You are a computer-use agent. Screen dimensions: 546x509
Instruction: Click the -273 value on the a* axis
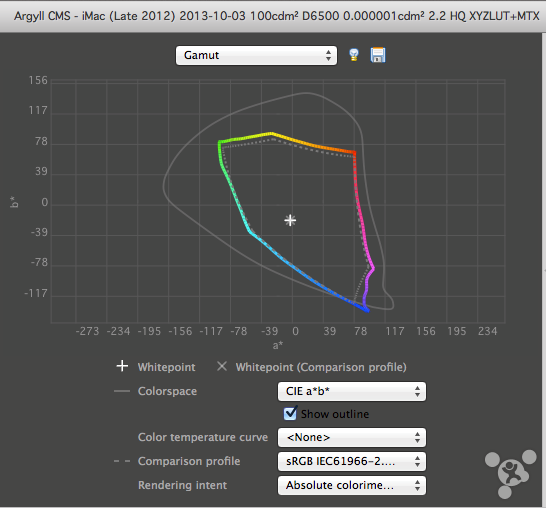pyautogui.click(x=87, y=331)
